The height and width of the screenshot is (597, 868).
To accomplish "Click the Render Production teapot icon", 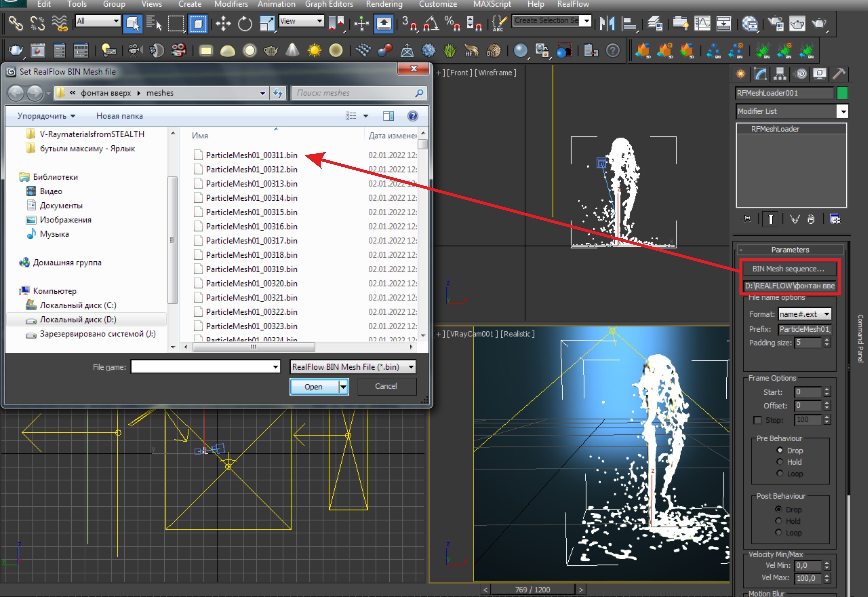I will (x=819, y=24).
